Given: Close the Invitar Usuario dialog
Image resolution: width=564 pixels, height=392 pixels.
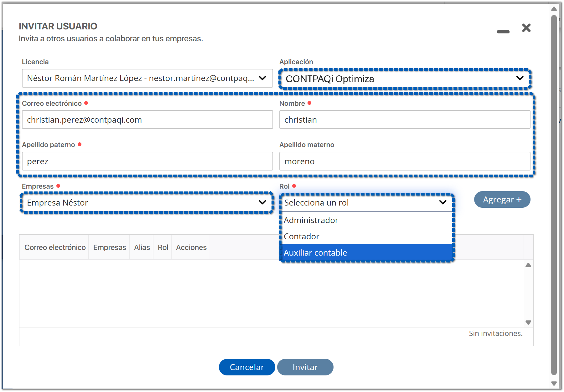Looking at the screenshot, I should [x=526, y=28].
